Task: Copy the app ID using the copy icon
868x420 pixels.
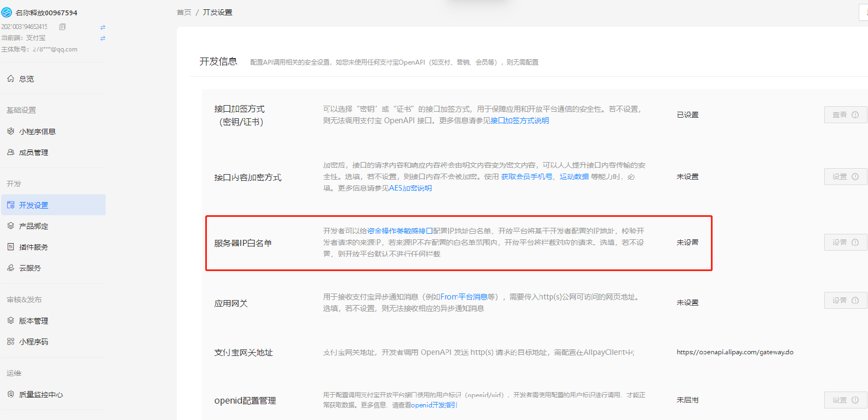Action: (62, 27)
